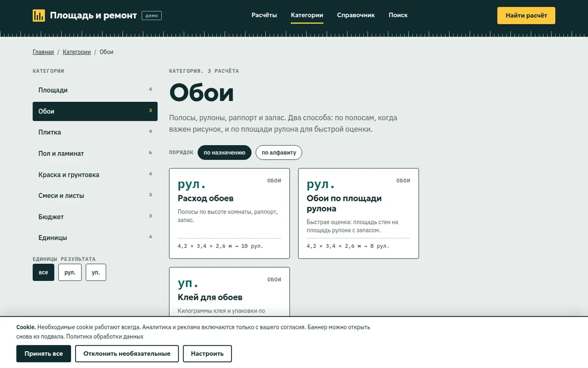This screenshot has height=368, width=588.
Task: Select the все result-unit filter
Action: click(43, 273)
